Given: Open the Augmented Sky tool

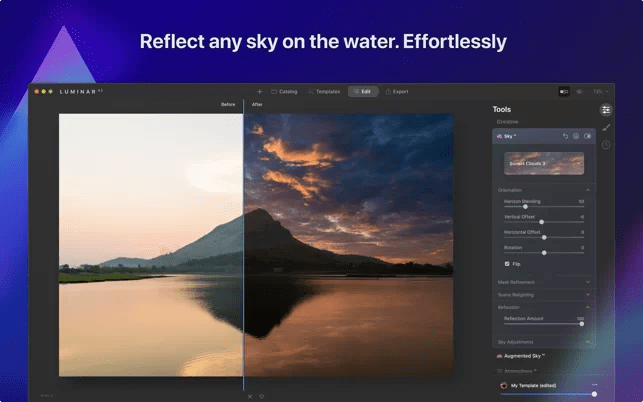Looking at the screenshot, I should pyautogui.click(x=521, y=356).
